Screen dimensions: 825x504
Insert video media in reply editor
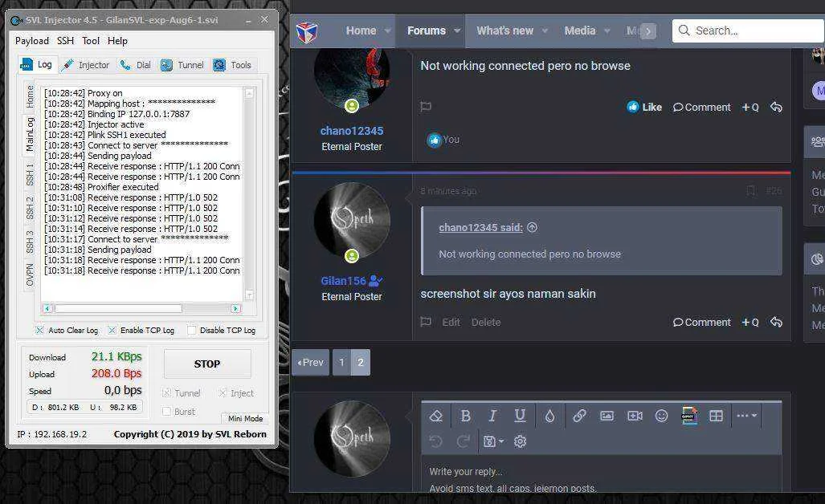tap(635, 416)
